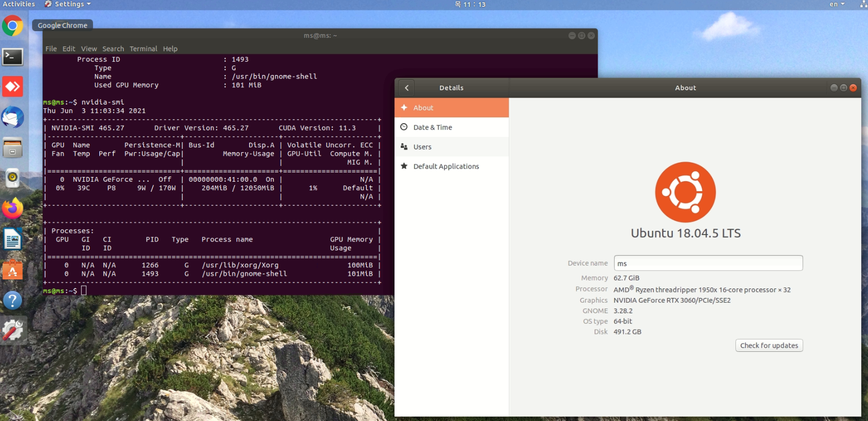Screen dimensions: 868x421
Task: Click terminal title 'ms@ms: ~'
Action: tap(320, 35)
